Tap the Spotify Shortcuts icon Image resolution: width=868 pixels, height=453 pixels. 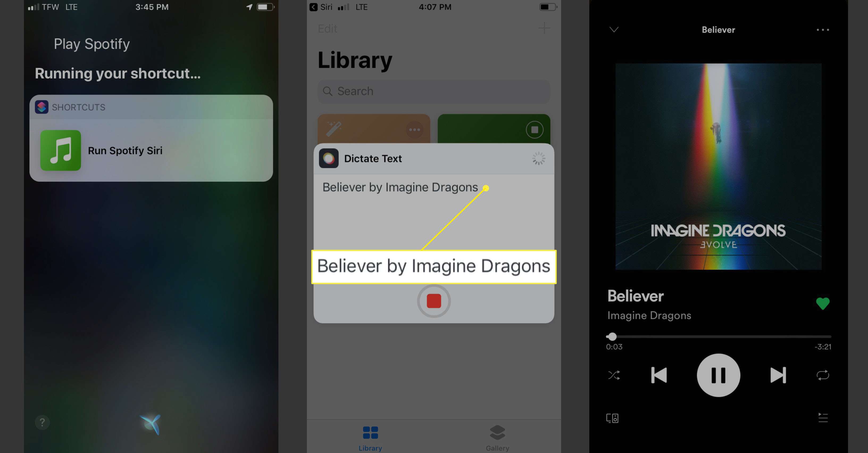point(60,150)
